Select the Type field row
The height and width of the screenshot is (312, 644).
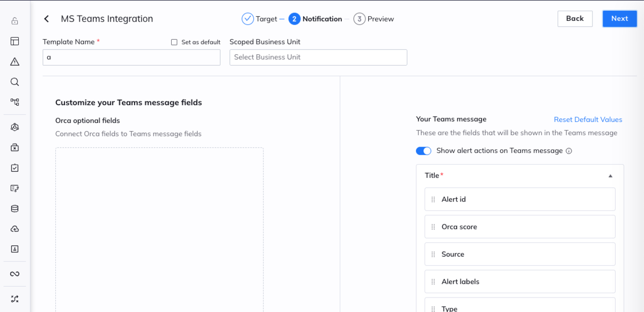point(520,305)
